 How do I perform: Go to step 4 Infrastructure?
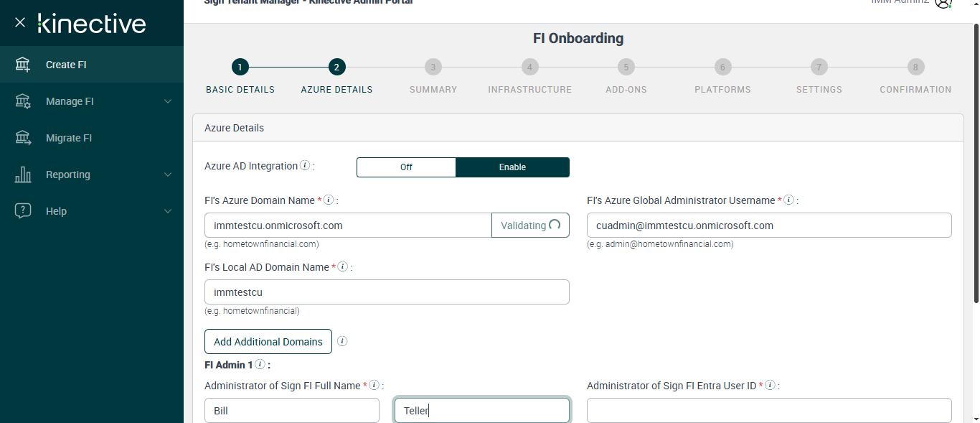pos(529,68)
